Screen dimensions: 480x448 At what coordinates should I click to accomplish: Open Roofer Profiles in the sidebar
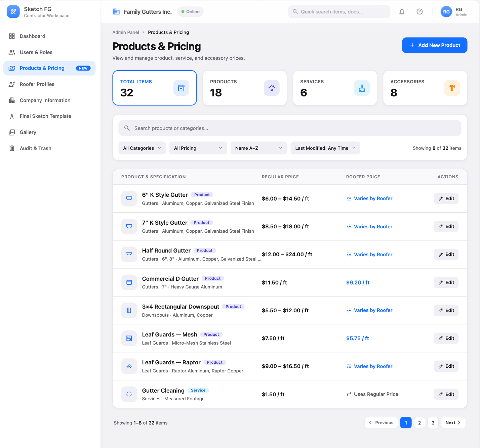[x=49, y=84]
